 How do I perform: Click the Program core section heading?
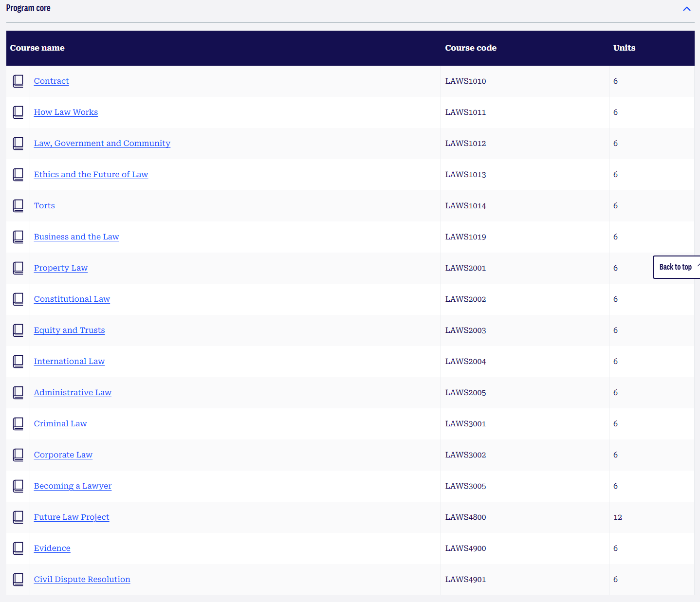(28, 8)
